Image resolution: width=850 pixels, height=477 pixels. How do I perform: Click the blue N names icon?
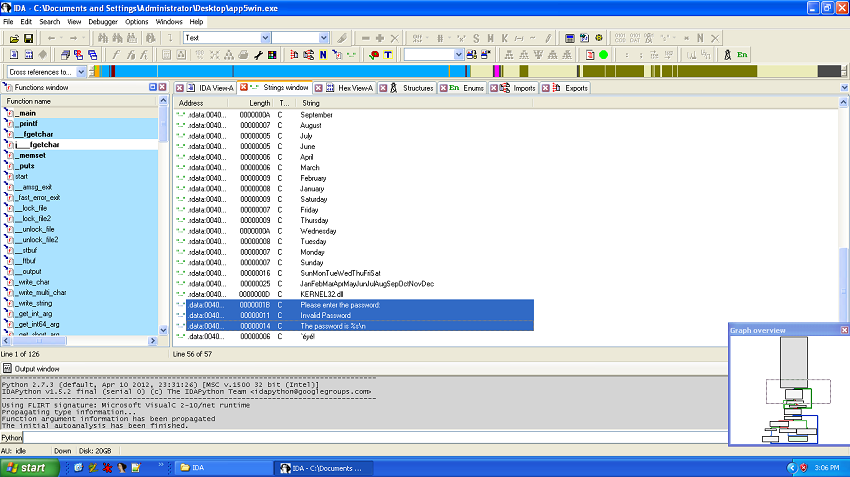(x=323, y=55)
